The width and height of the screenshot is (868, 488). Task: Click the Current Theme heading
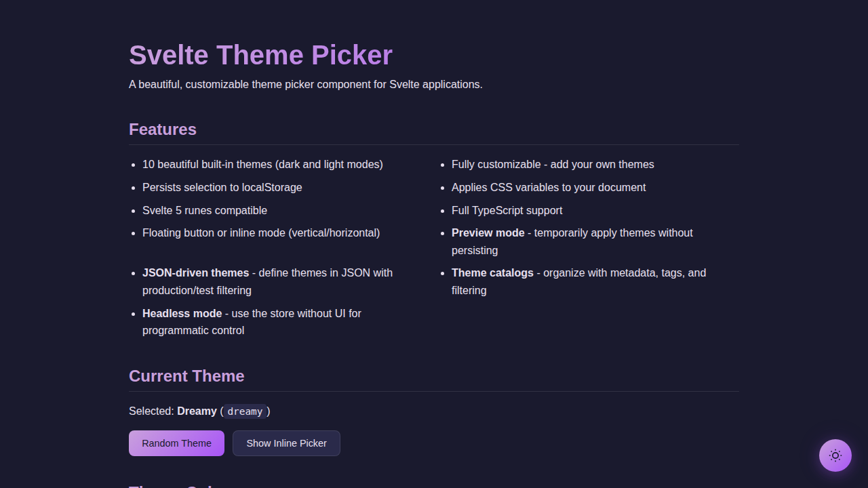(186, 376)
